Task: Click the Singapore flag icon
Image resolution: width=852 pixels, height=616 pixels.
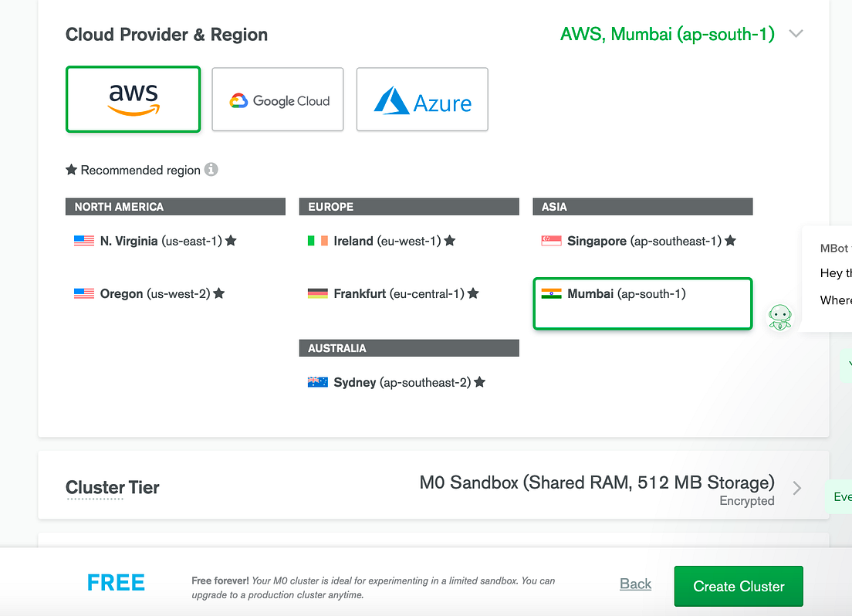Action: [x=549, y=240]
